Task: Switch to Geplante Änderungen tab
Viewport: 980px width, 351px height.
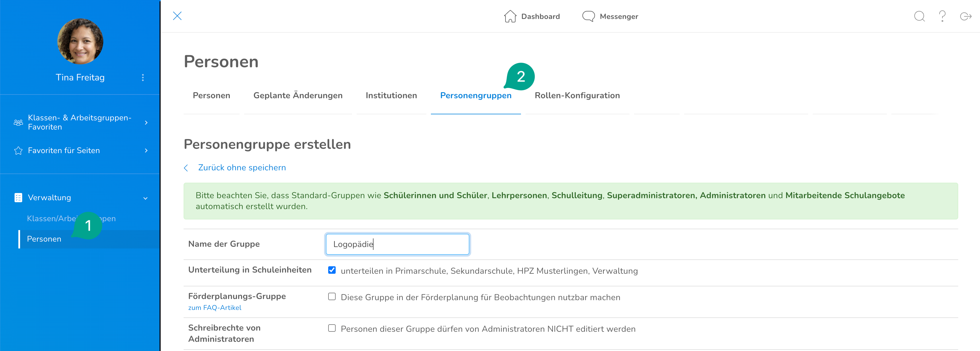Action: click(x=297, y=96)
